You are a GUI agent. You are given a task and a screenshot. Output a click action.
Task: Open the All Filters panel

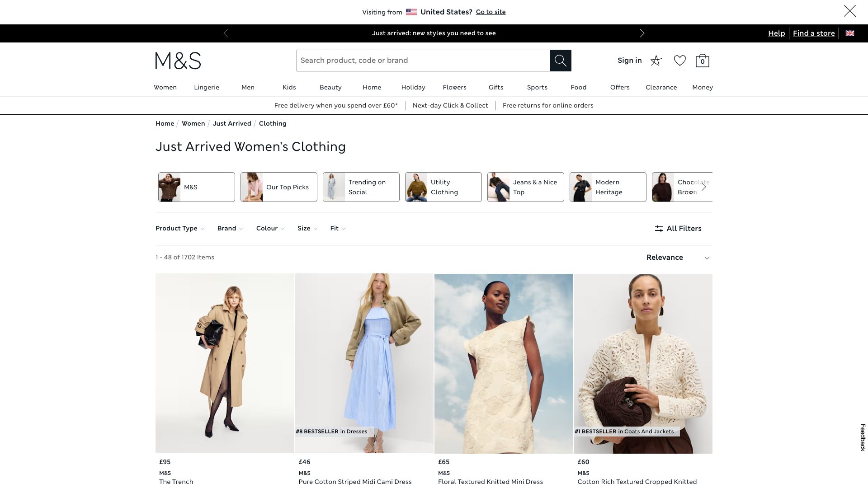[x=678, y=229]
